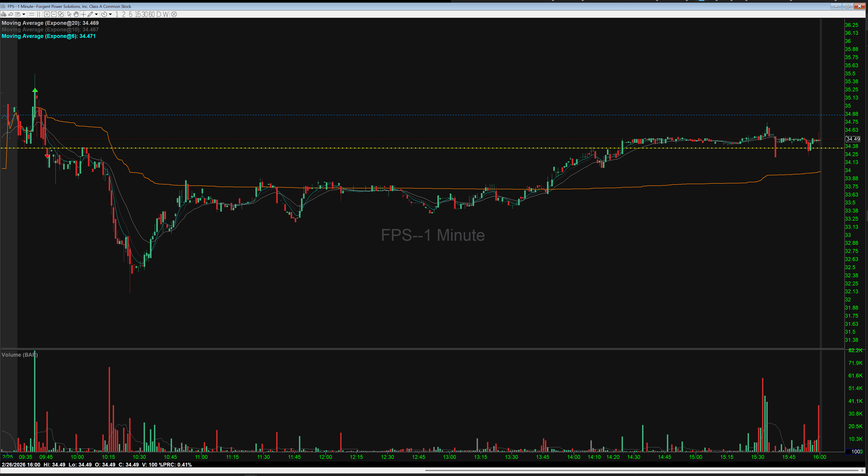Screen dimensions: 868x476
Task: Switch to the D daily timeframe
Action: coord(159,14)
